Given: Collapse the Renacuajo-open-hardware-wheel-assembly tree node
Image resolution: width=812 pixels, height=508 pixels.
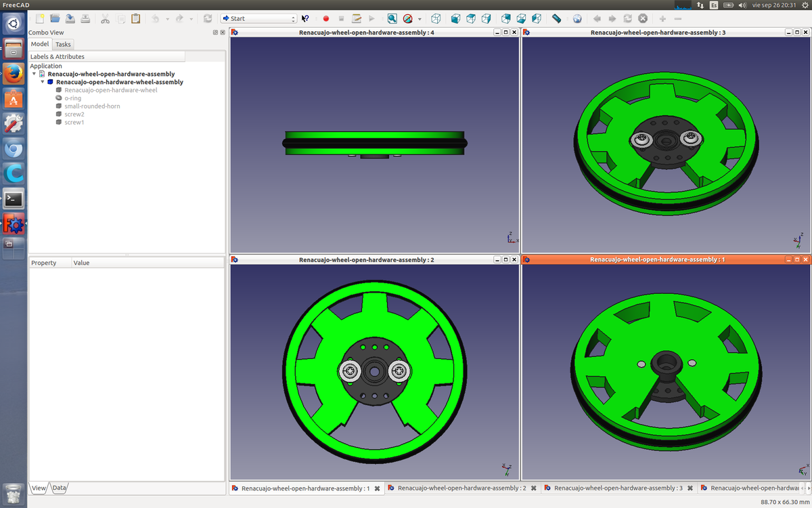Looking at the screenshot, I should pos(42,82).
